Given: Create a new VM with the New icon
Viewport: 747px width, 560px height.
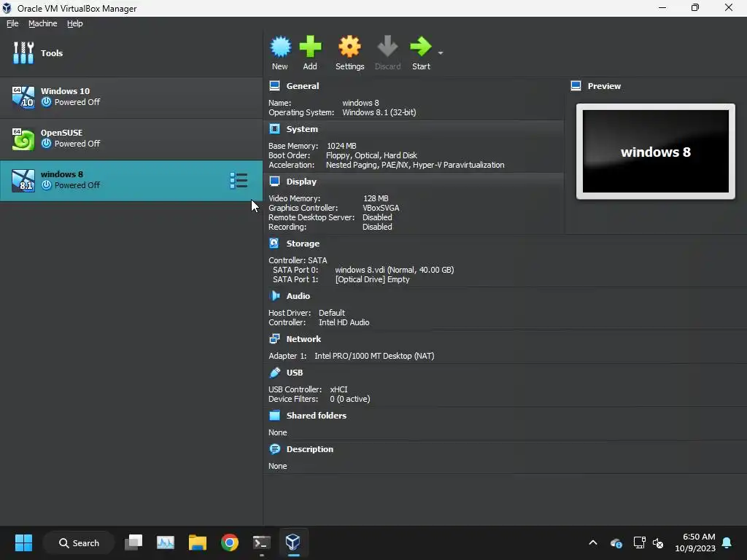Looking at the screenshot, I should 280,47.
